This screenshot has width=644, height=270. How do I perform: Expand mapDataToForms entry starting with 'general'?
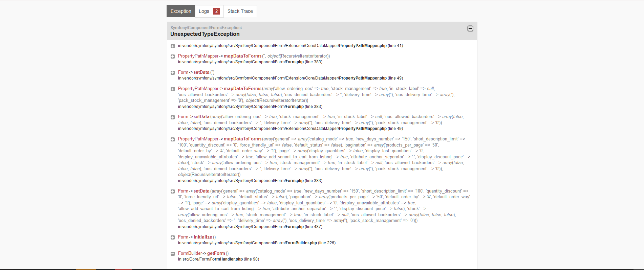(x=173, y=139)
